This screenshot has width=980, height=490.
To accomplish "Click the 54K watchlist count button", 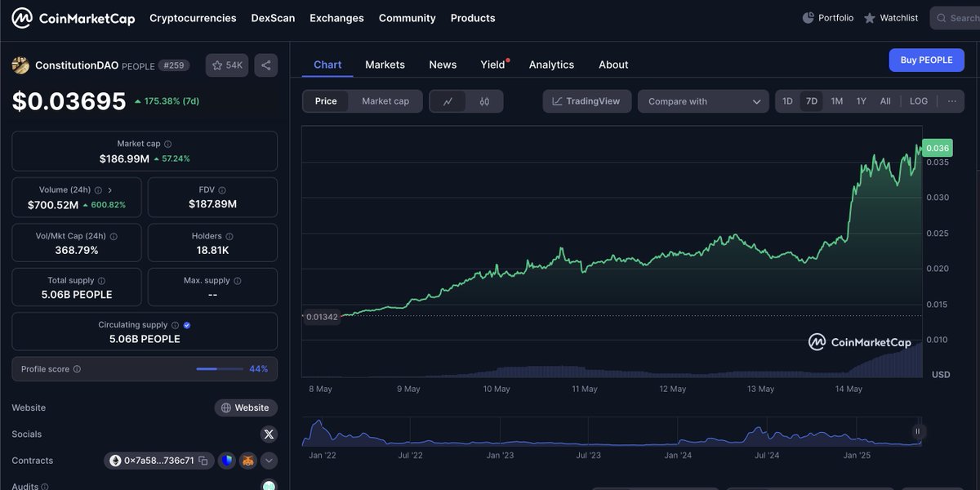I will (x=227, y=65).
